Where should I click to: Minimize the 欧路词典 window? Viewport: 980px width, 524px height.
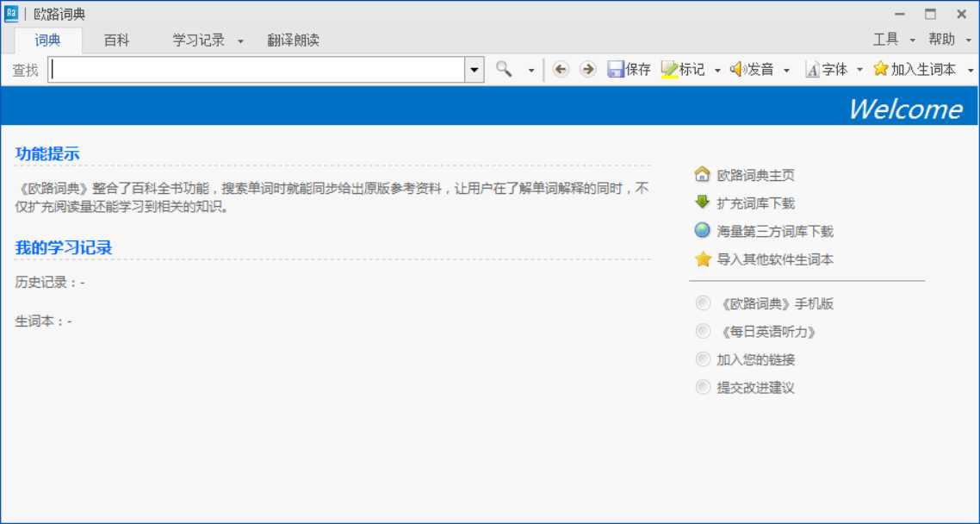point(899,14)
